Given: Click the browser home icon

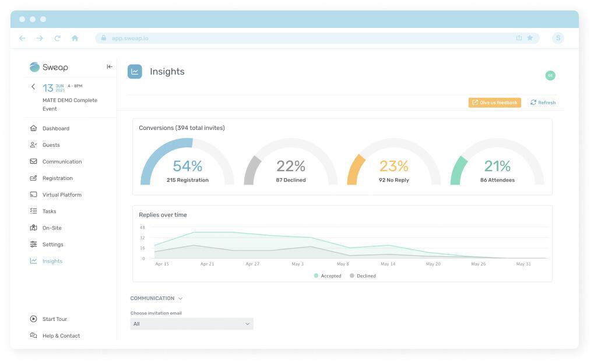Looking at the screenshot, I should [75, 38].
